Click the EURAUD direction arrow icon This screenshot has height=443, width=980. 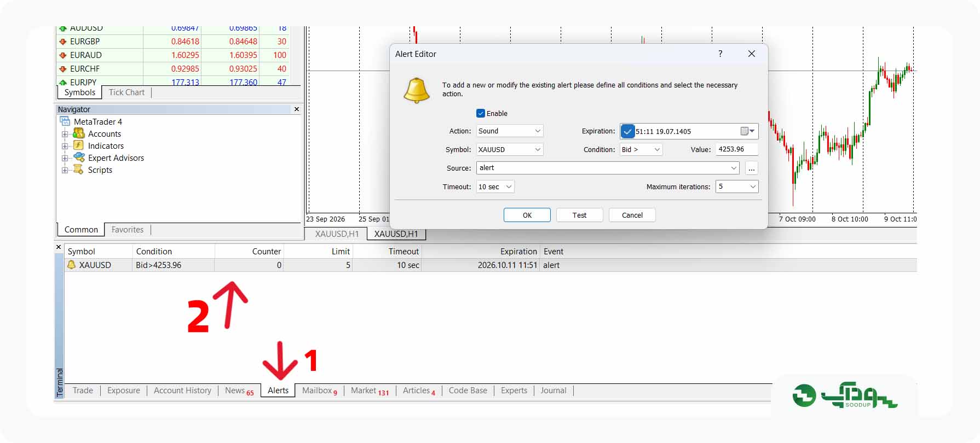(x=63, y=55)
